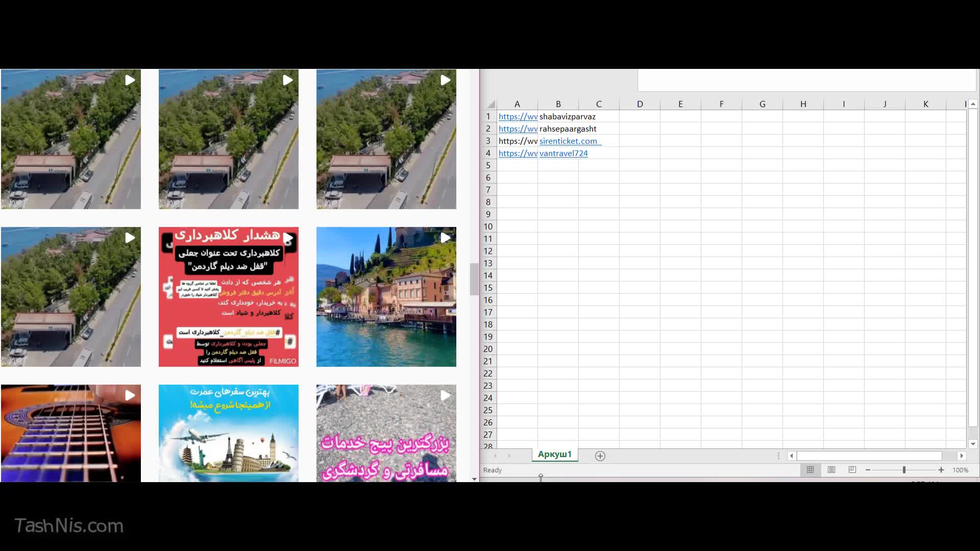Viewport: 980px width, 551px height.
Task: Click the select-all corner triangle of sheet
Action: tap(491, 104)
